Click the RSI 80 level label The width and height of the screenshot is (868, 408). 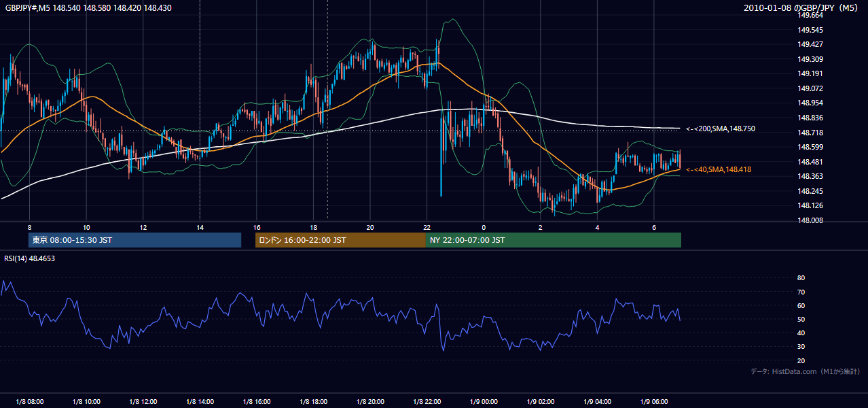point(801,278)
